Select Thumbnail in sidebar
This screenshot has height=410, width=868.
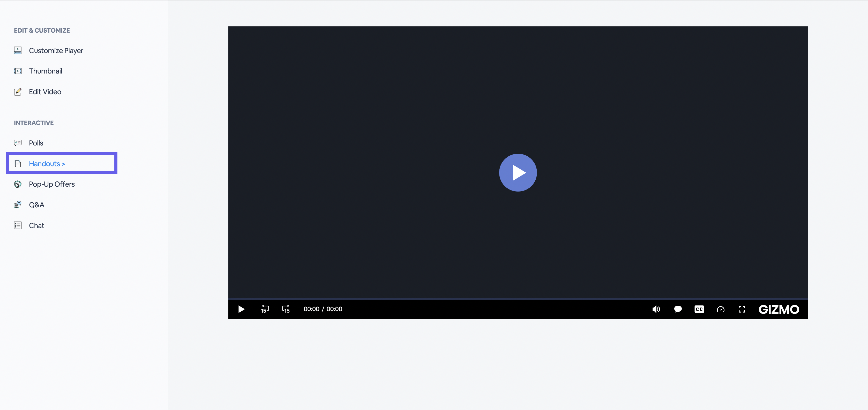(46, 71)
